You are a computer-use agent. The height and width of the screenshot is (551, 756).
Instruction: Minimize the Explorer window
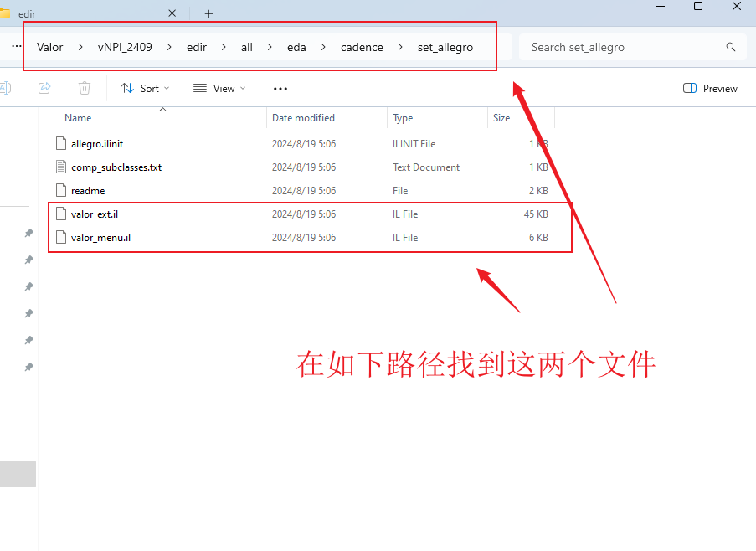(x=661, y=6)
